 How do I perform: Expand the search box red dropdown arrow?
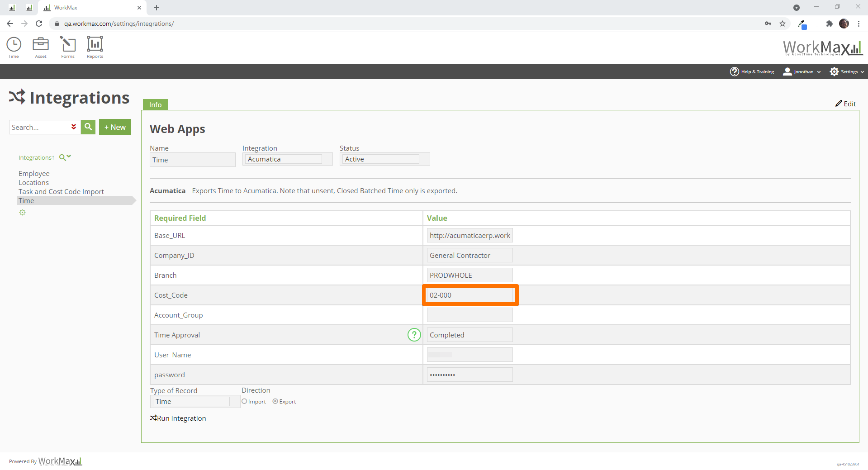point(74,127)
